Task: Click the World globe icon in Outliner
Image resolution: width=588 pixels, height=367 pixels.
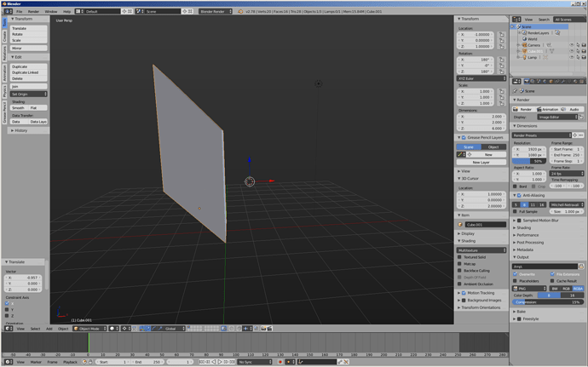Action: tap(525, 39)
